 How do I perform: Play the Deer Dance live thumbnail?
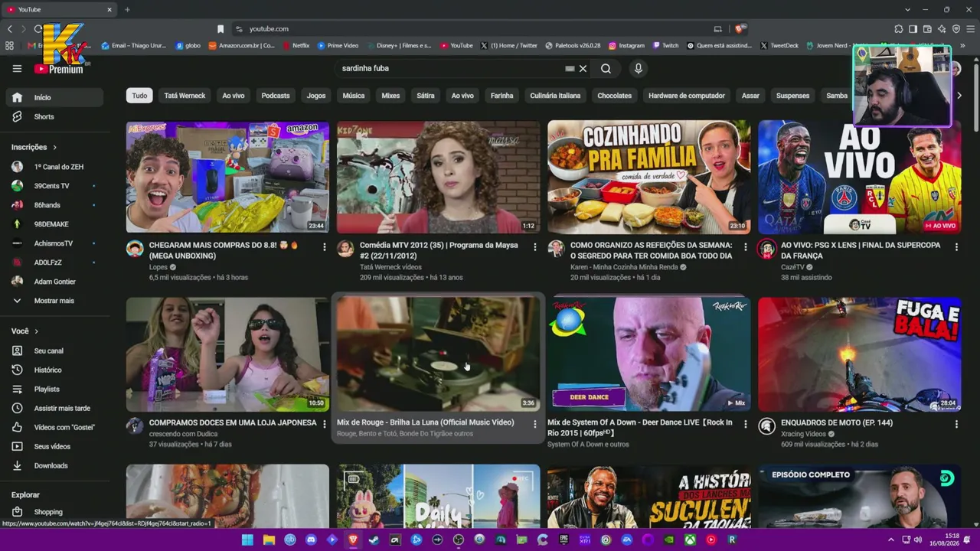[x=649, y=354]
